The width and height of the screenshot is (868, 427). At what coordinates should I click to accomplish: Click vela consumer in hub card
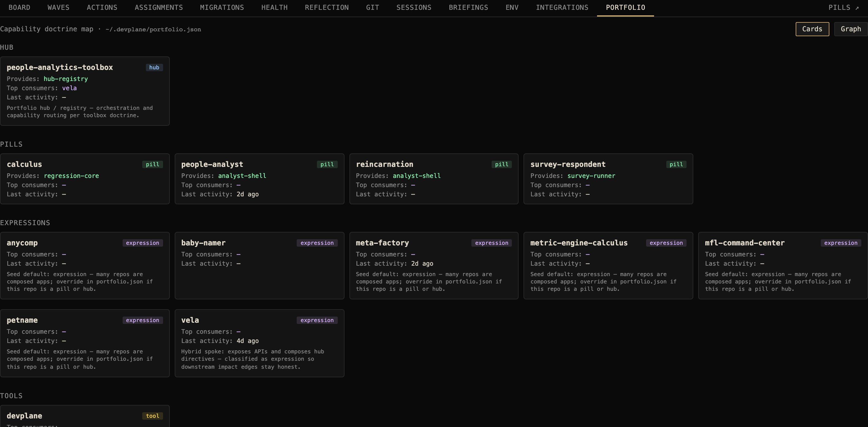coord(69,88)
